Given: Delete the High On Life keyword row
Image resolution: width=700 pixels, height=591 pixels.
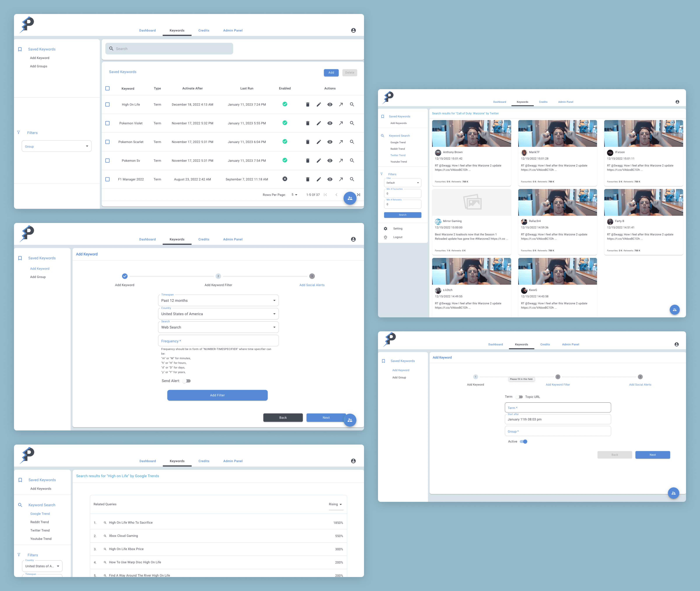Looking at the screenshot, I should coord(307,104).
